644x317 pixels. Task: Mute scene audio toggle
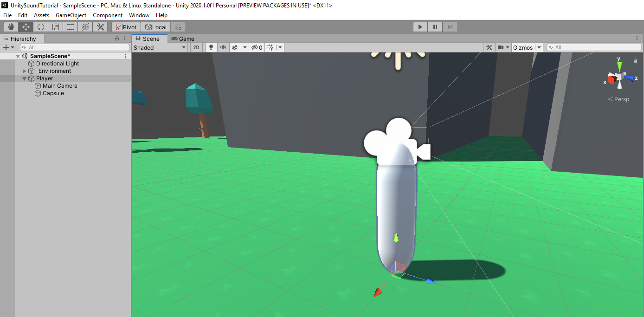223,47
